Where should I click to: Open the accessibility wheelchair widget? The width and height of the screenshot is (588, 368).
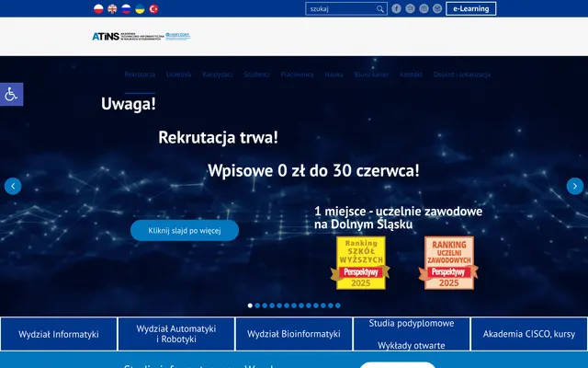pyautogui.click(x=11, y=94)
